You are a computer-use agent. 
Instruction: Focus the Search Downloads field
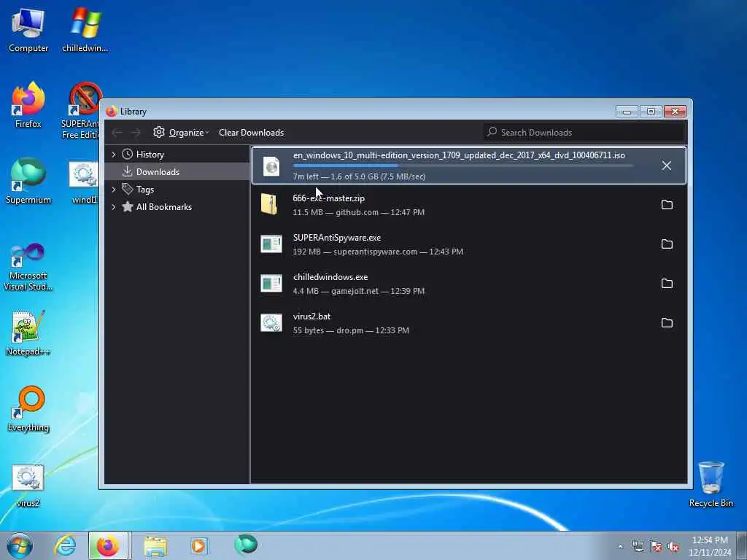coord(585,133)
